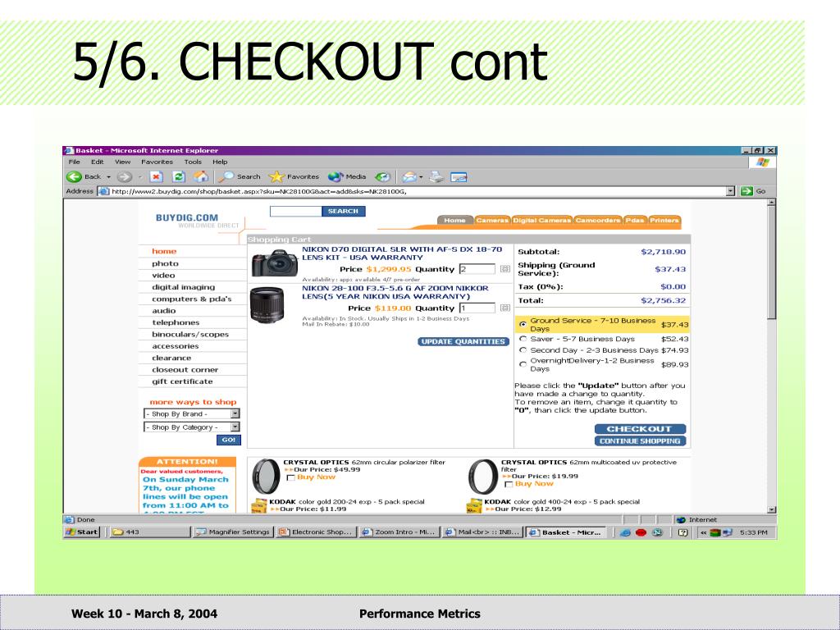Screen dimensions: 840x630
Task: Open the 443 folder taskbar item
Action: (x=150, y=532)
